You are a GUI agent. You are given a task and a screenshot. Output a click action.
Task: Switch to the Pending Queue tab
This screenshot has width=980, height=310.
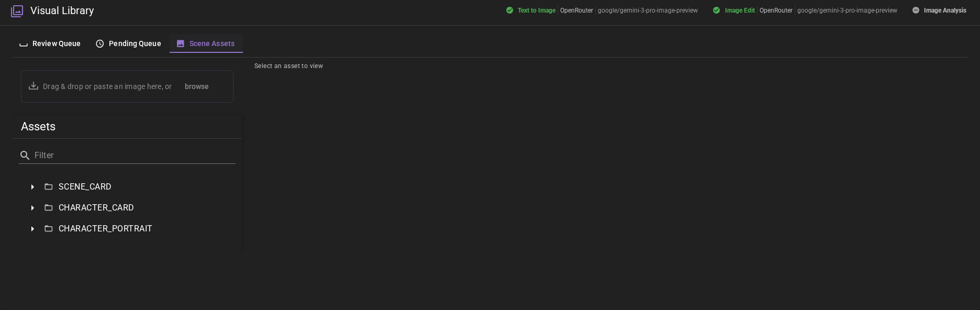coord(128,43)
